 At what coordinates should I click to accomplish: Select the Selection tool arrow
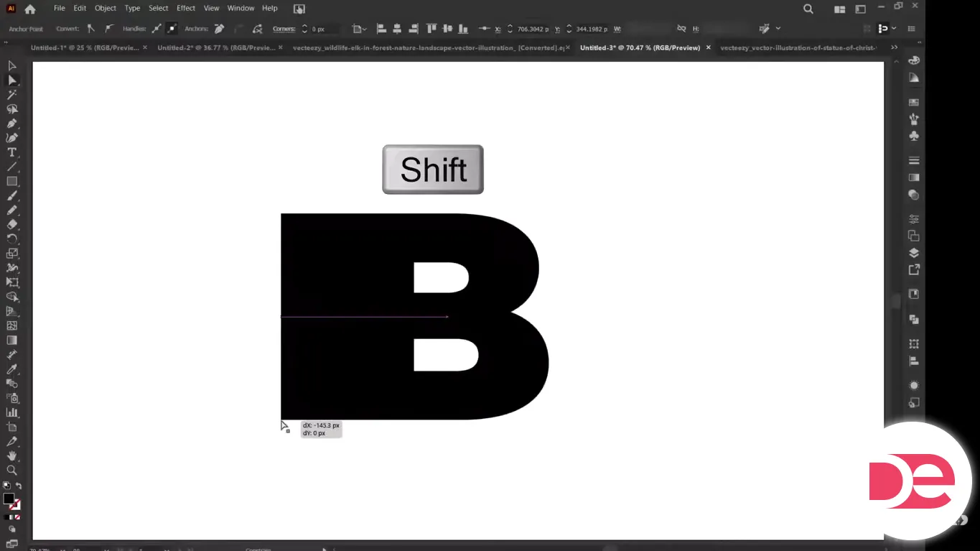(x=12, y=65)
